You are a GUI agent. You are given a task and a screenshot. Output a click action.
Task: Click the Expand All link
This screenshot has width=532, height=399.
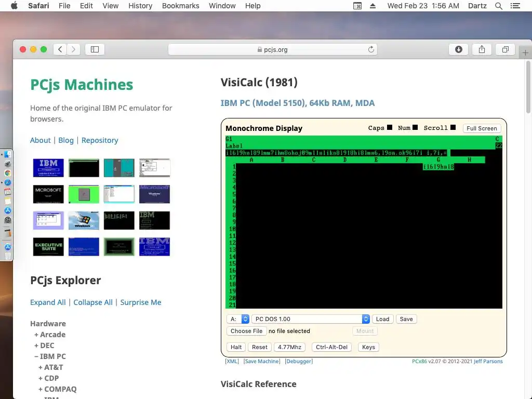click(x=48, y=302)
